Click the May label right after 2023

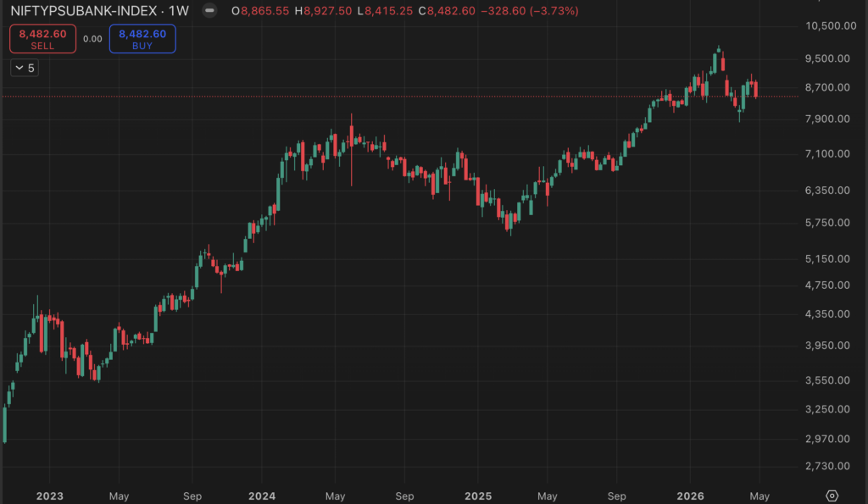[119, 496]
